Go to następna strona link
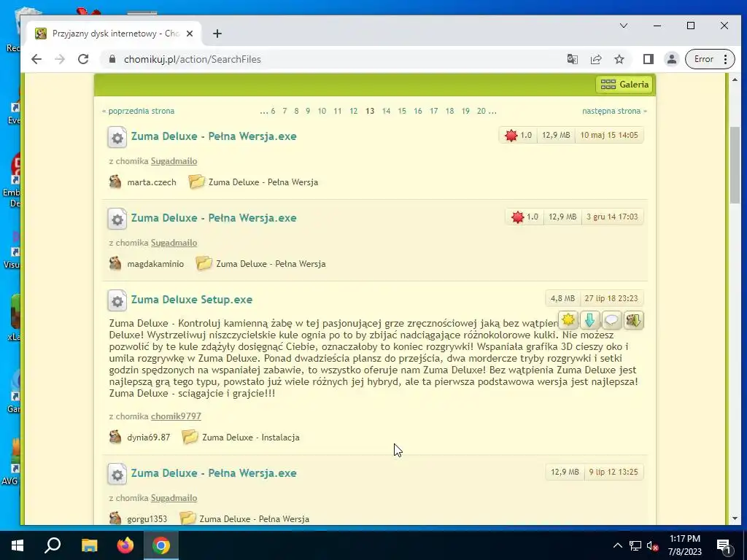The width and height of the screenshot is (747, 560). click(611, 111)
